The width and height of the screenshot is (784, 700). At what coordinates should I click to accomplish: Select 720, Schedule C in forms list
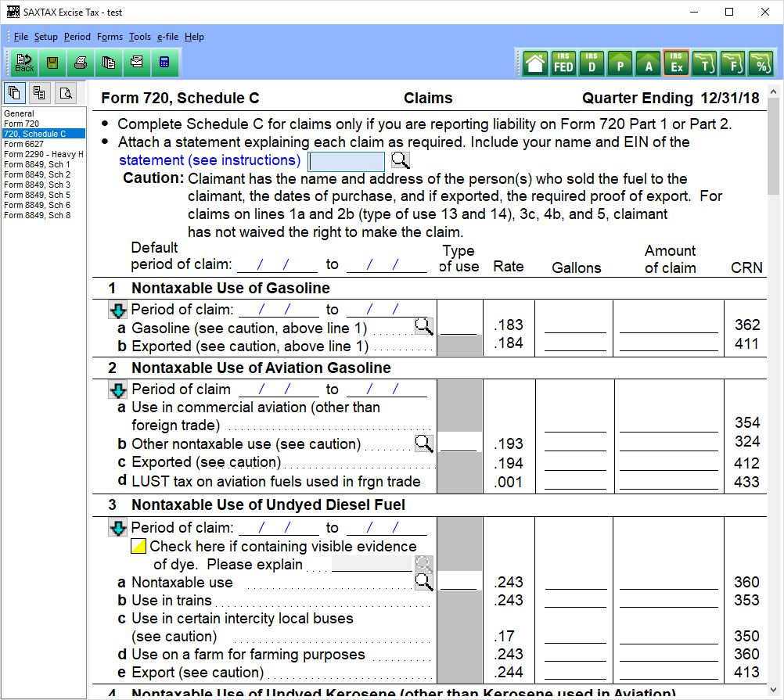pyautogui.click(x=44, y=134)
